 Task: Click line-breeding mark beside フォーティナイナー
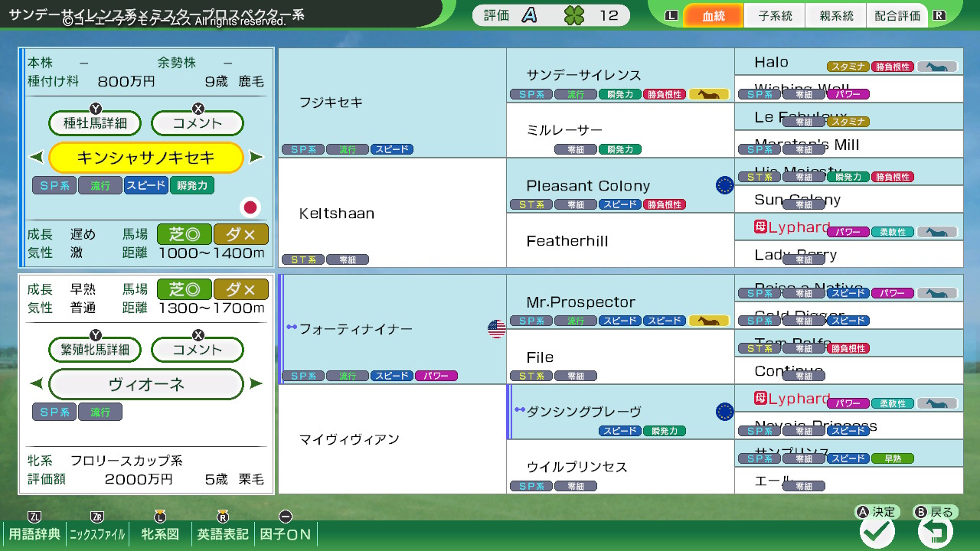click(x=292, y=327)
